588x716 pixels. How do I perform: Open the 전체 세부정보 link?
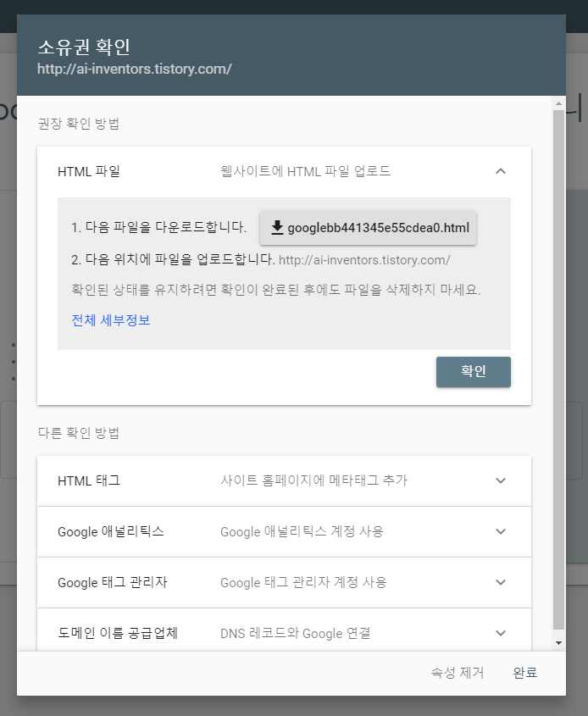tap(111, 320)
